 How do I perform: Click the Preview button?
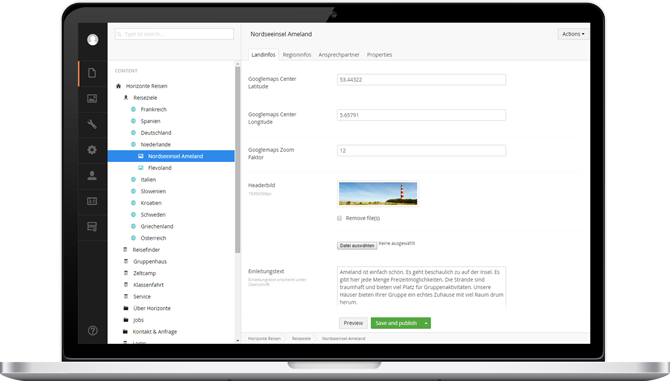coord(353,323)
